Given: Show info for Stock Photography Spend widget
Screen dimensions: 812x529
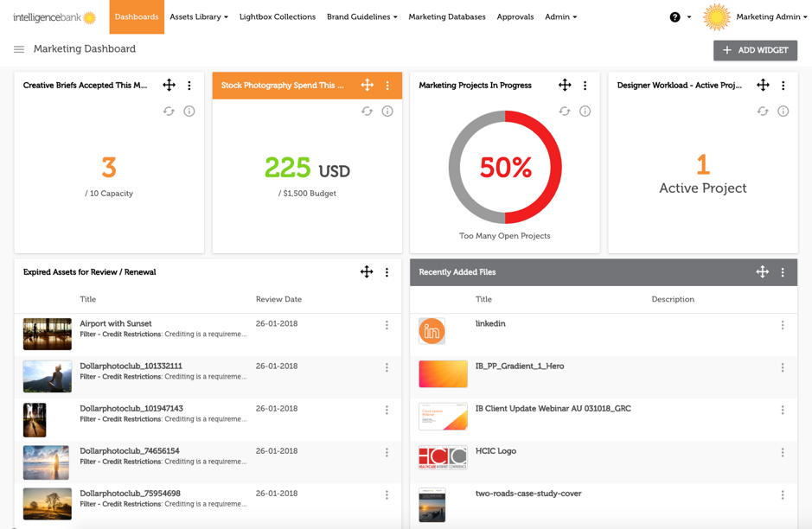Looking at the screenshot, I should coord(387,112).
